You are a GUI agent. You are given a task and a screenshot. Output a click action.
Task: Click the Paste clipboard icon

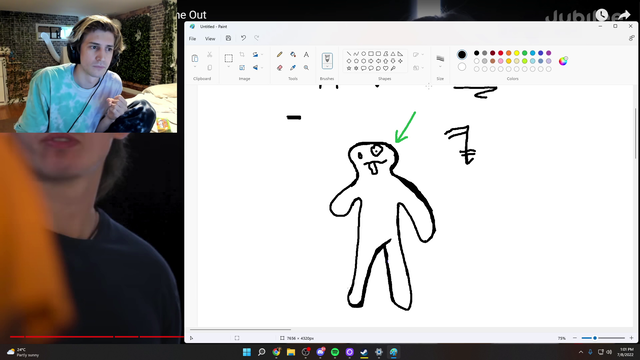195,58
